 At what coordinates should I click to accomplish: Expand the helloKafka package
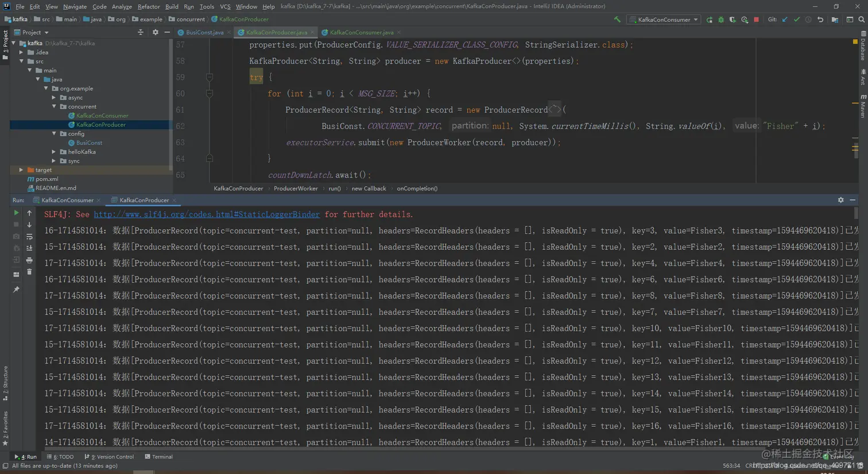(55, 152)
